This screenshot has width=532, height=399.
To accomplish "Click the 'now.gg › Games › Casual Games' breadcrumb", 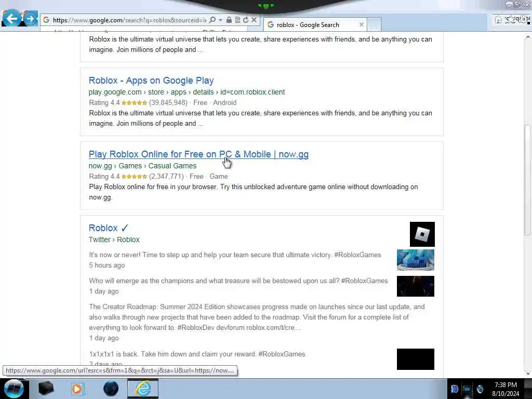I will [142, 166].
